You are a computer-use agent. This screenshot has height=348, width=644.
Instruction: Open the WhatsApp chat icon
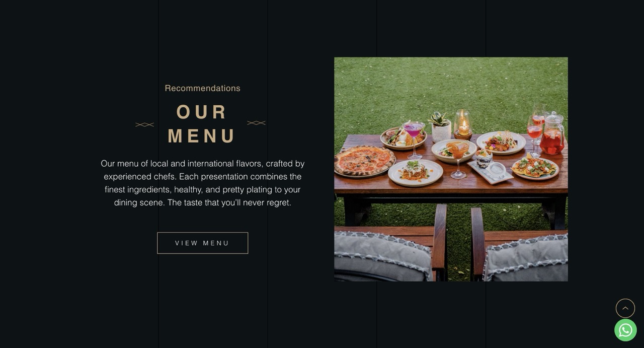(625, 330)
